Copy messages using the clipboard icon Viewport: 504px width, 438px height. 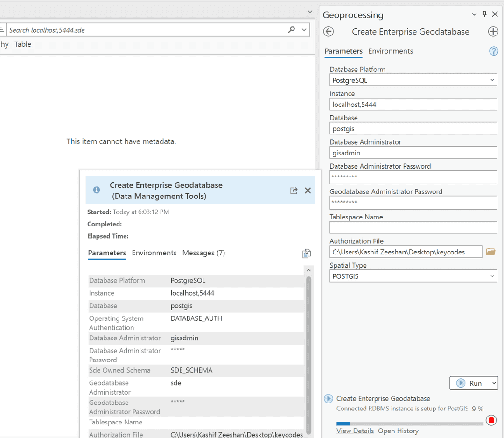[x=307, y=253]
